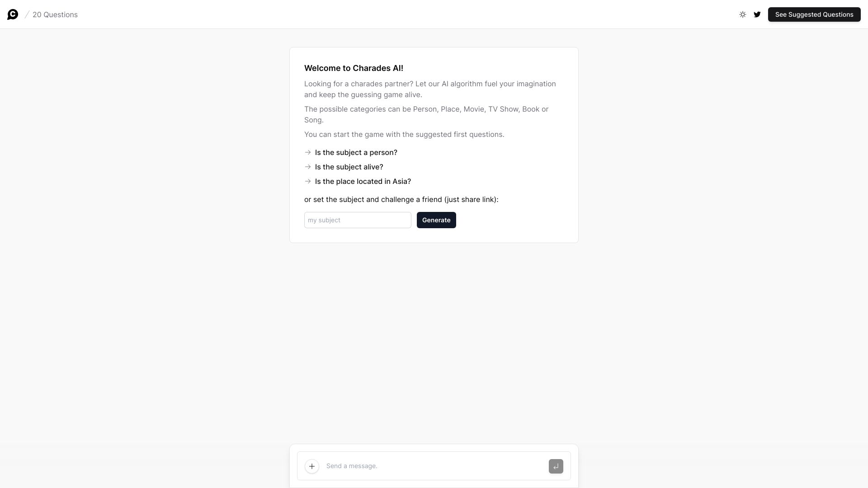Select the "Is the subject alive?" suggestion
The width and height of the screenshot is (868, 488).
pos(349,167)
